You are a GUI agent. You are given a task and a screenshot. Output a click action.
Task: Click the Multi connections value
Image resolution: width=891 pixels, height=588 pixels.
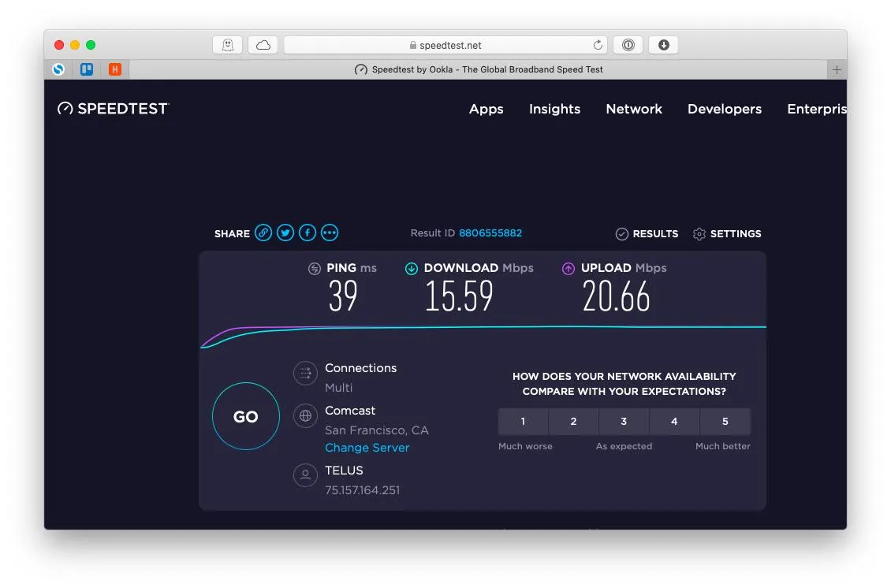[339, 388]
